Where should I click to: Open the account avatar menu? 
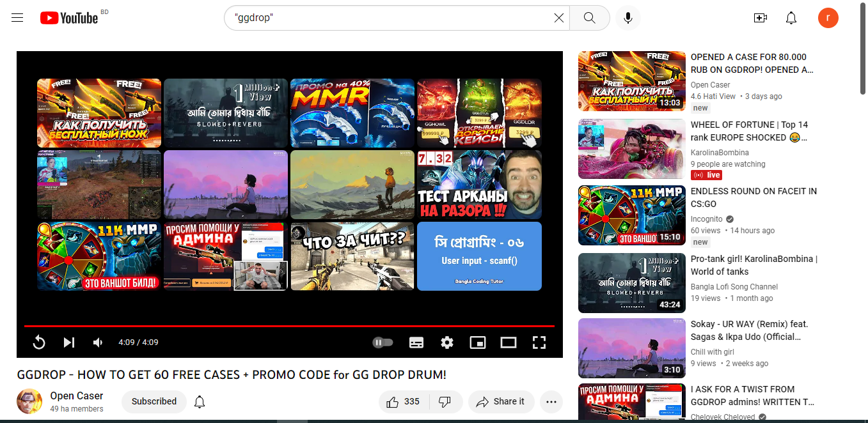[x=828, y=18]
